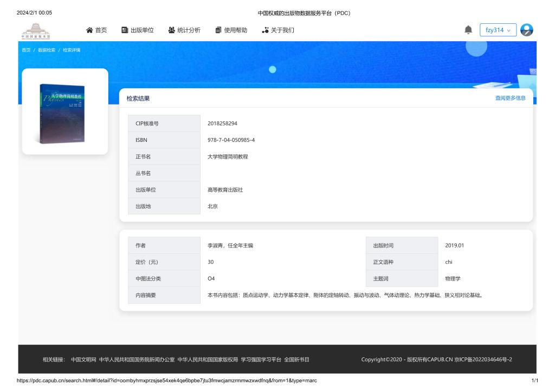Viewport: 555px width, 392px height.
Task: Click the user avatar icon
Action: click(x=527, y=30)
